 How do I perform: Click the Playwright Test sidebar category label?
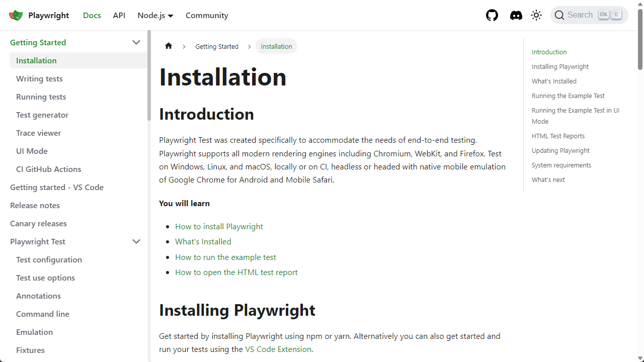tap(38, 241)
